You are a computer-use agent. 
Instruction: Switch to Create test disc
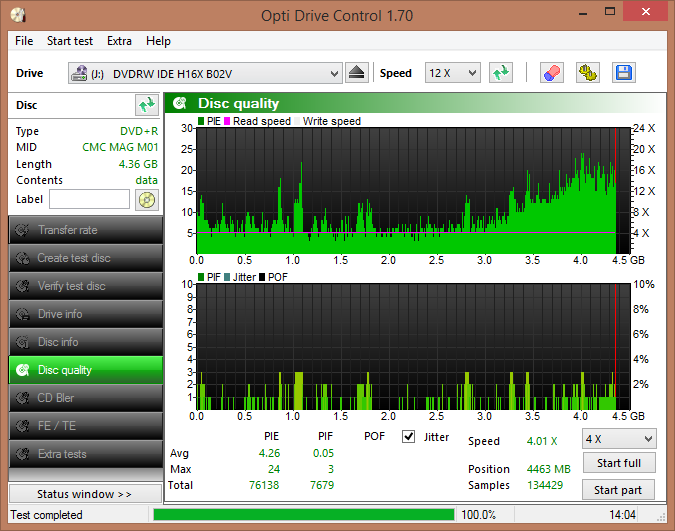[86, 258]
